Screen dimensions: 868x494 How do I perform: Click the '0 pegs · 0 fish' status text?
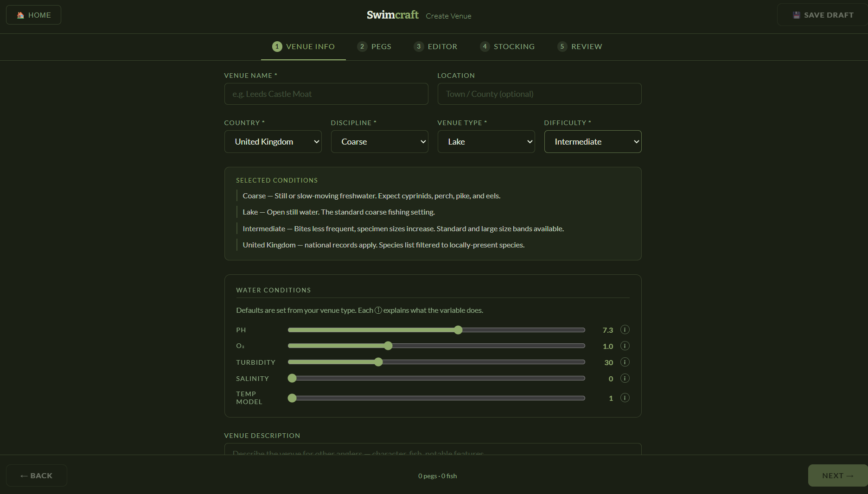[437, 476]
